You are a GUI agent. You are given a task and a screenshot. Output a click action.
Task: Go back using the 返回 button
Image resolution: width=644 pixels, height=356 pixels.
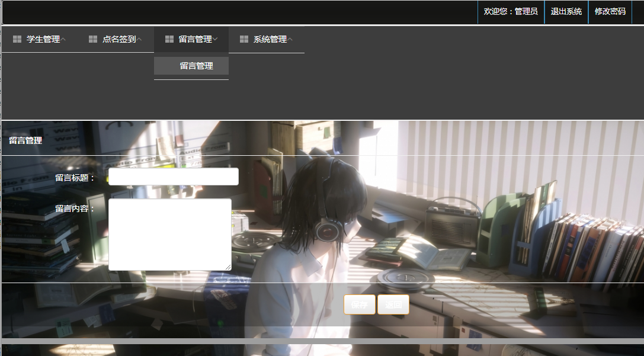click(x=393, y=304)
